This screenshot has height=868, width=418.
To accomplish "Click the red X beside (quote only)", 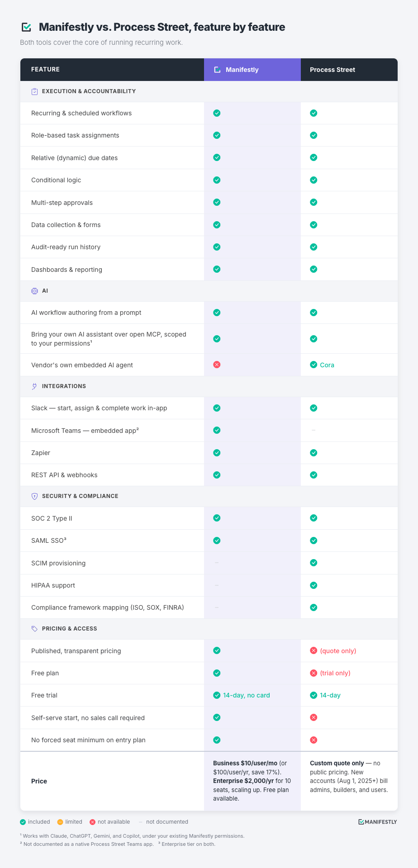I will tap(313, 650).
